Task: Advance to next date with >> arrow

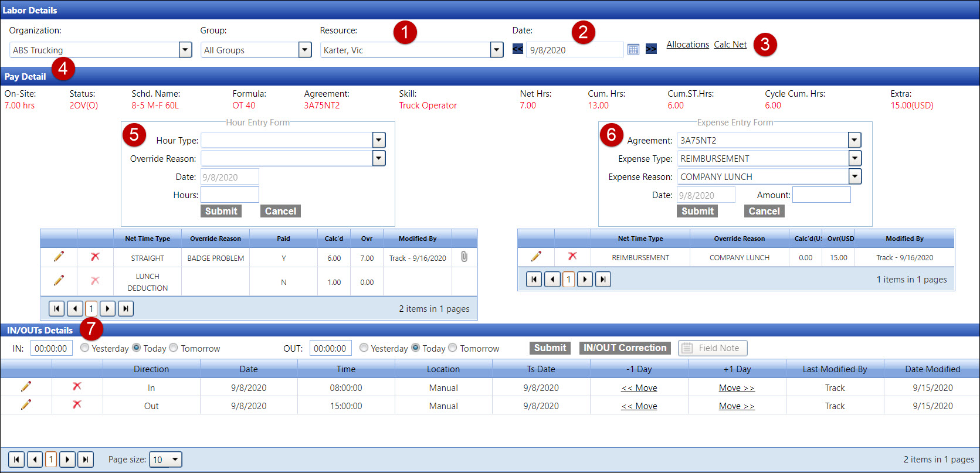Action: click(x=651, y=49)
